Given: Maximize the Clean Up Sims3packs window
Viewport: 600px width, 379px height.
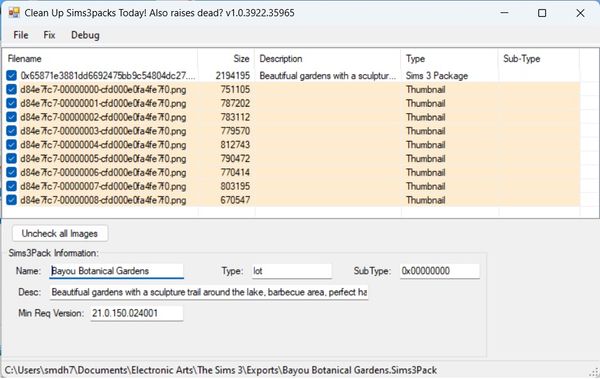Looking at the screenshot, I should pyautogui.click(x=542, y=13).
